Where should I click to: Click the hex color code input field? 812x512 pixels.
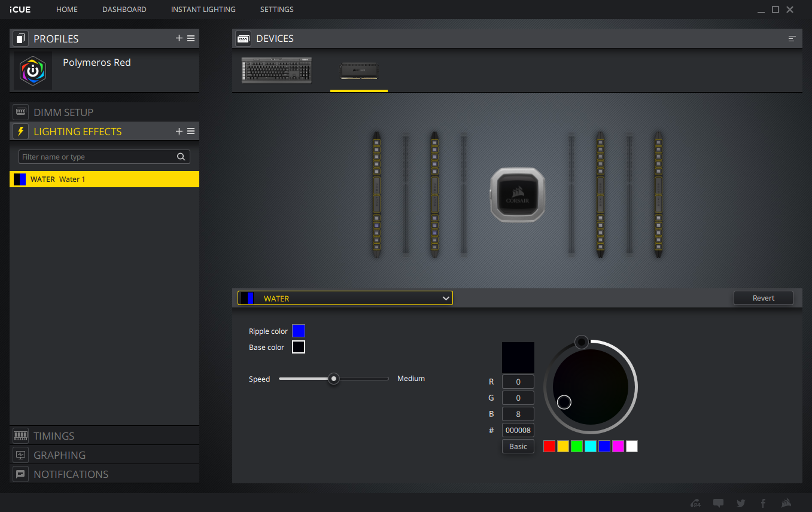518,430
